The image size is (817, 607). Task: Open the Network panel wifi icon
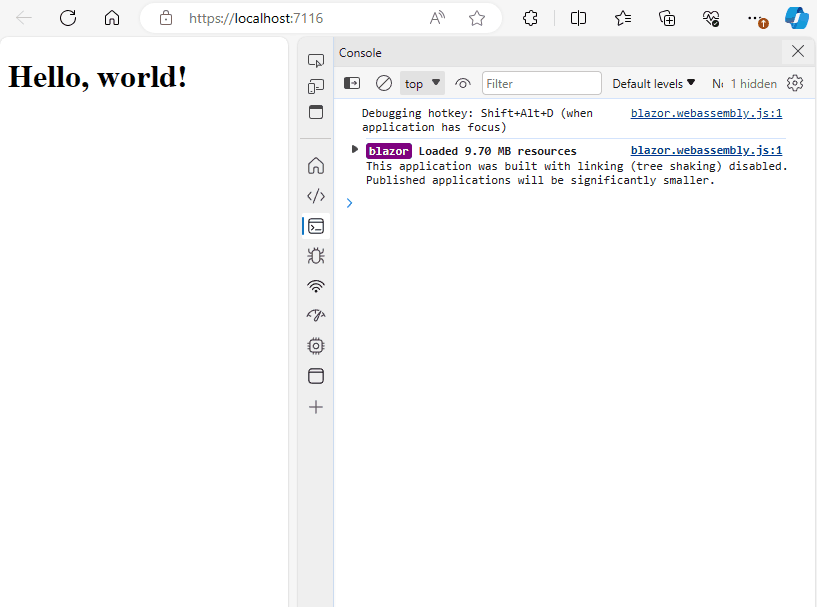coord(316,286)
